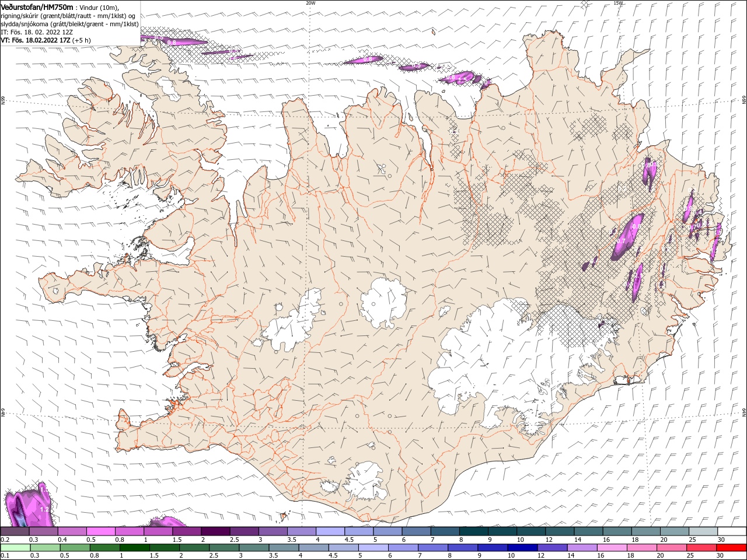Click the 0.7 value in the eastern snow band
This screenshot has height=560, width=747.
622,241
